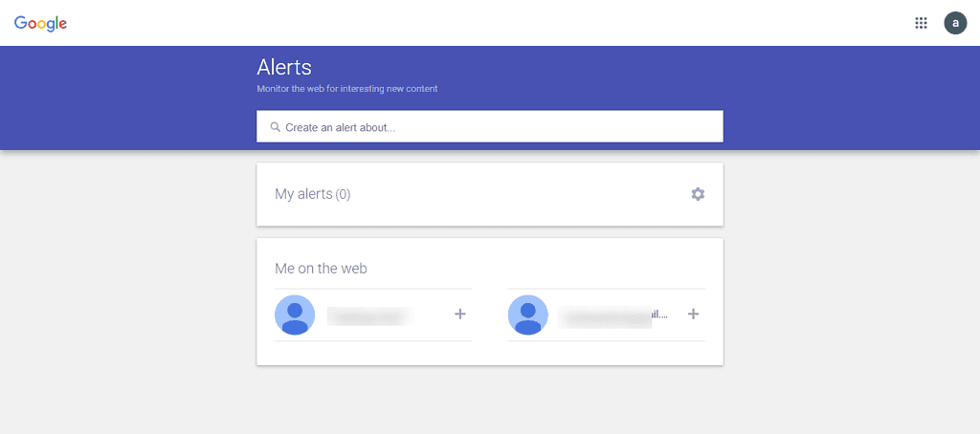Open the account avatar menu
The width and height of the screenshot is (980, 434).
pyautogui.click(x=955, y=23)
